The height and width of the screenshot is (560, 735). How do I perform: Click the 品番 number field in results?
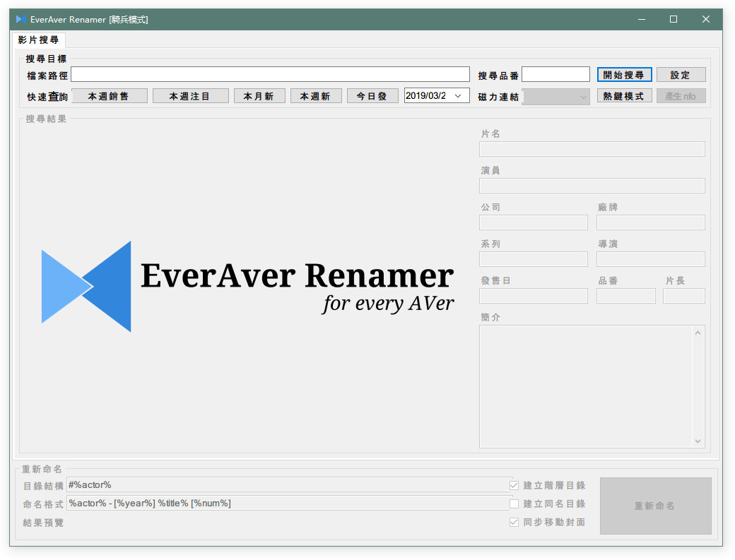pos(625,296)
